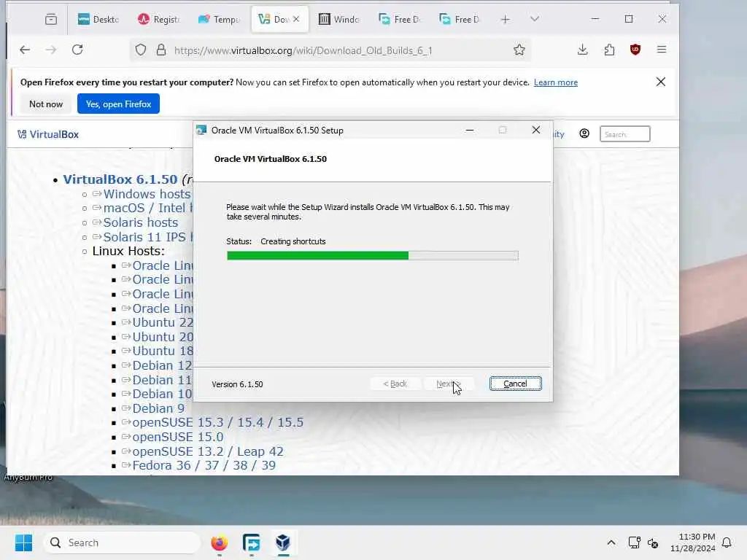
Task: Expand the list all tabs chevron
Action: (535, 19)
